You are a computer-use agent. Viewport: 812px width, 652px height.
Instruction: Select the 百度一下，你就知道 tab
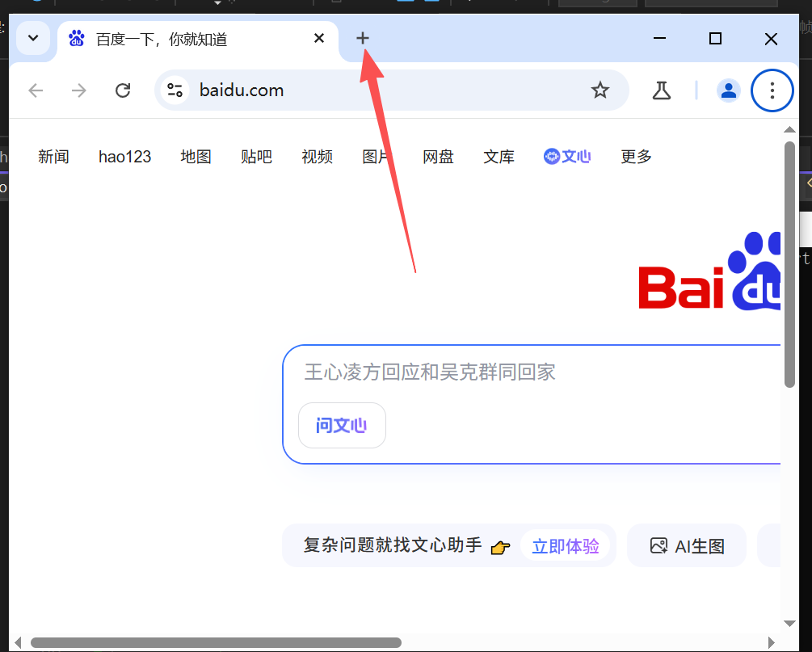pyautogui.click(x=198, y=40)
